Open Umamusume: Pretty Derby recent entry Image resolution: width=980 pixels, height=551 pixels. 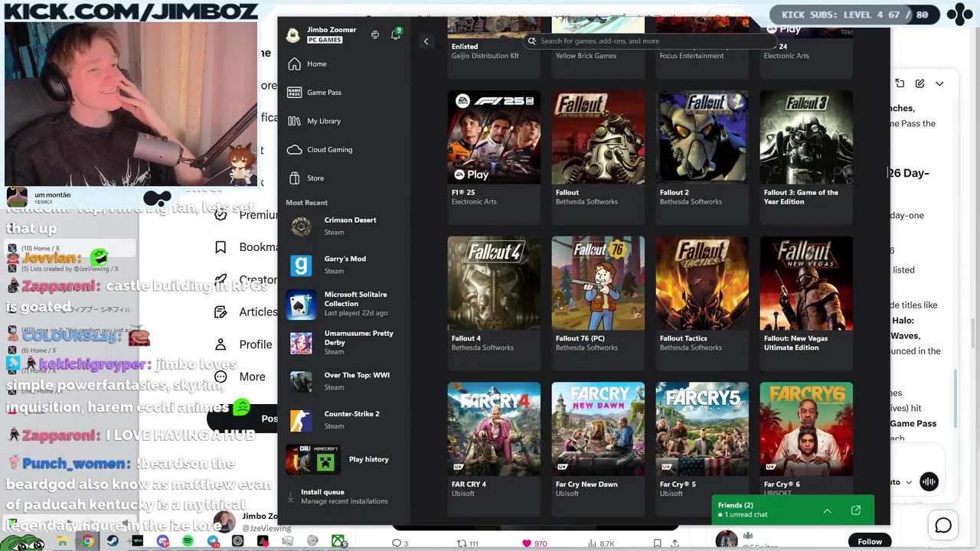(345, 342)
